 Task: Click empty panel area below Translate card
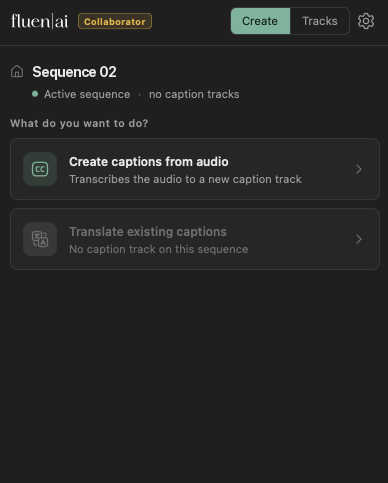coord(194,373)
